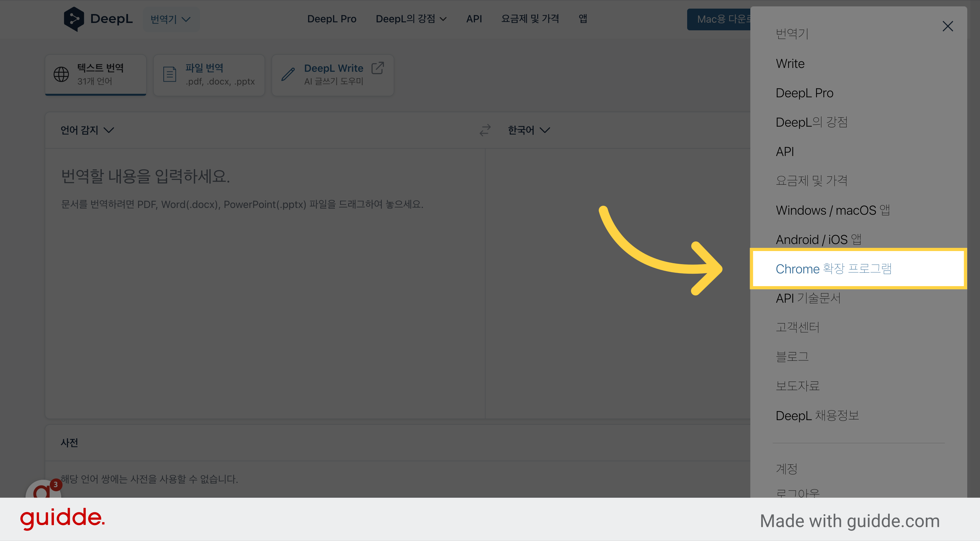Viewport: 980px width, 541px height.
Task: Select Windows / macOS 앱 in side menu
Action: click(x=833, y=210)
